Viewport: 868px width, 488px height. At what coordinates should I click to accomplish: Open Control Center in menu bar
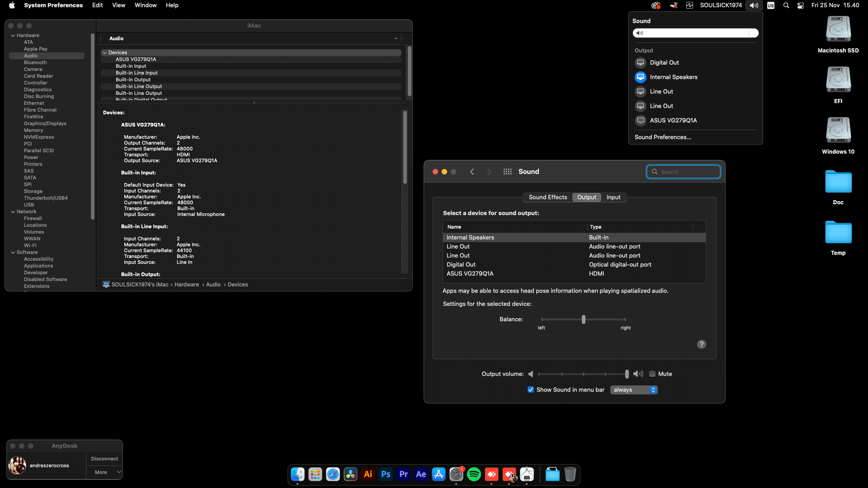[x=801, y=5]
